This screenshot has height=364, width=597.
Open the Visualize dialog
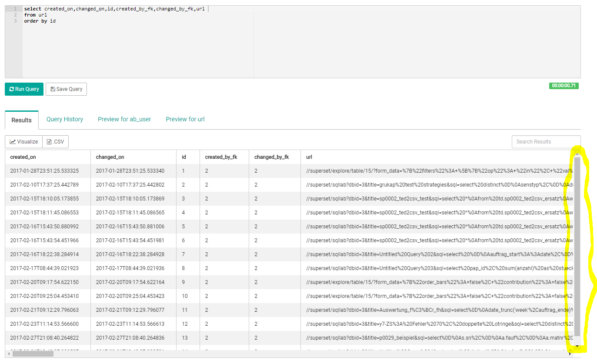point(23,141)
